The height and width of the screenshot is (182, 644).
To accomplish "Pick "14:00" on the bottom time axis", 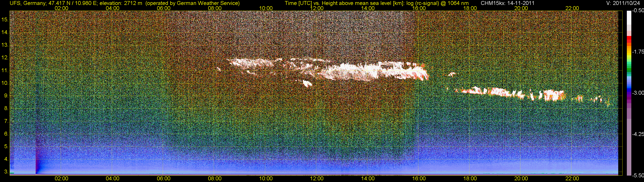I will click(x=368, y=179).
